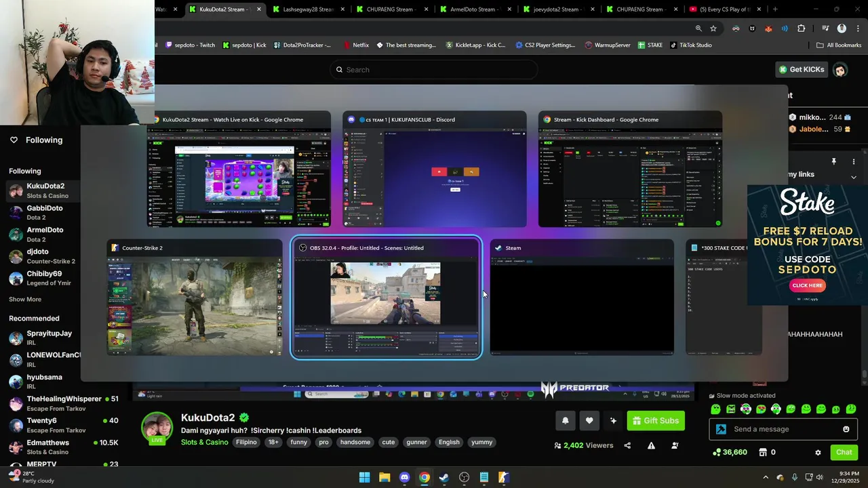
Task: Click CLICK HERE on the Stake ad
Action: (x=807, y=285)
